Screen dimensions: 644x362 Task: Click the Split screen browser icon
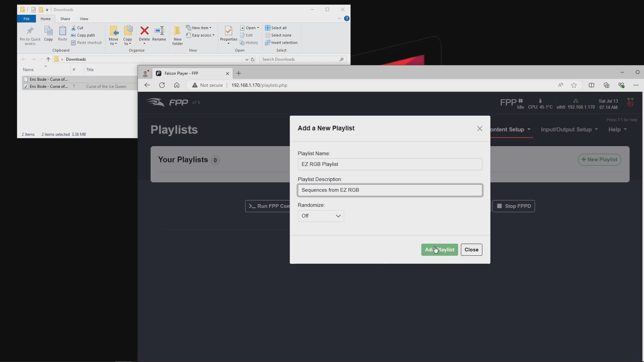pos(591,85)
